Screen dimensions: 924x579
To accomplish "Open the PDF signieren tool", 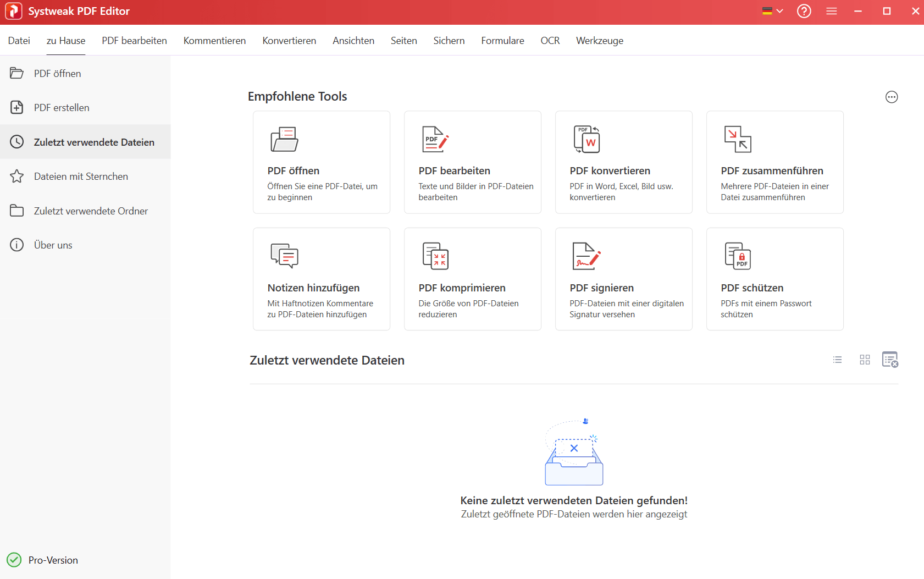I will (623, 279).
